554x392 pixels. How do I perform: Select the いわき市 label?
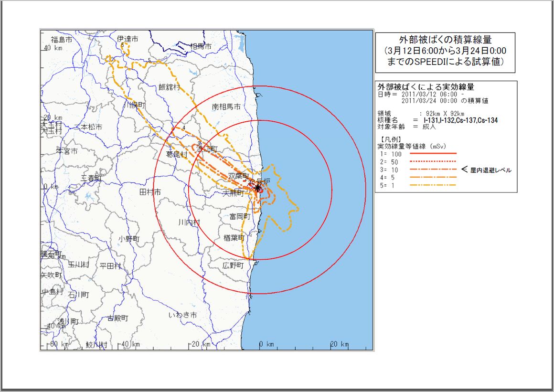click(182, 315)
